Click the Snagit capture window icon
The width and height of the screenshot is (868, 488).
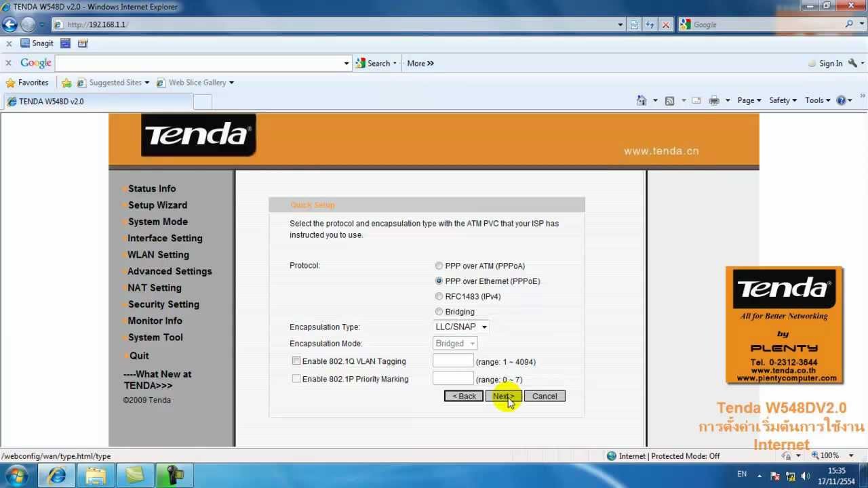pyautogui.click(x=66, y=43)
